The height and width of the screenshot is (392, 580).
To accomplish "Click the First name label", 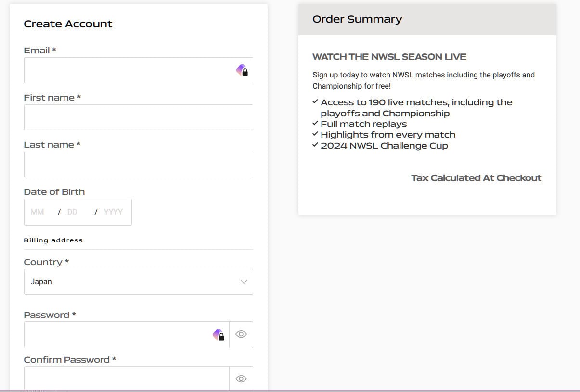I will click(x=52, y=98).
